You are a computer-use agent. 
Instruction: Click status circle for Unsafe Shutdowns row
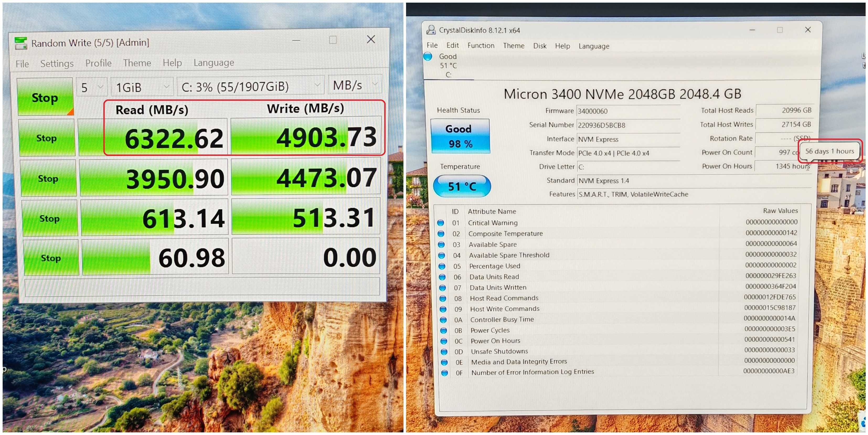[x=444, y=351]
